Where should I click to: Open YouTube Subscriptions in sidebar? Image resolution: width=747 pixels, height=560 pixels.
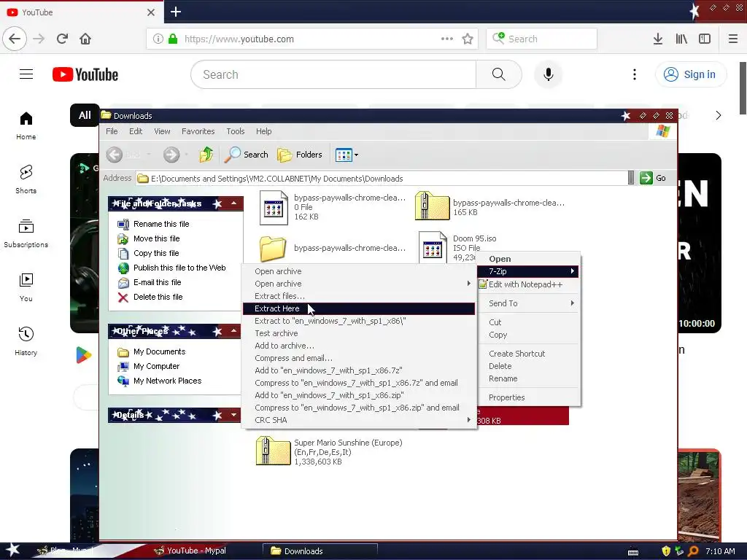(26, 233)
